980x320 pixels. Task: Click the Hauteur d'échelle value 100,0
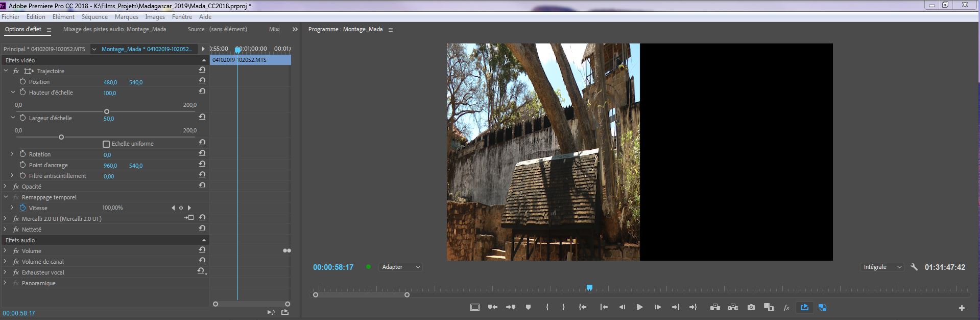(x=109, y=93)
